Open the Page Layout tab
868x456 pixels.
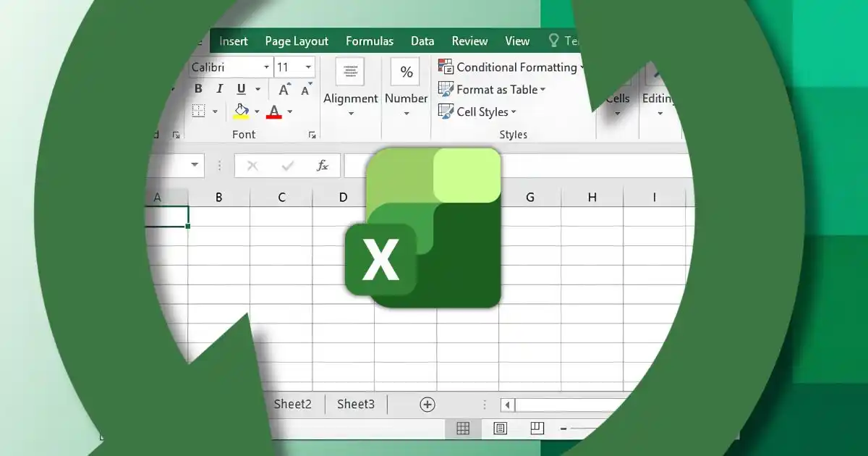pyautogui.click(x=297, y=41)
